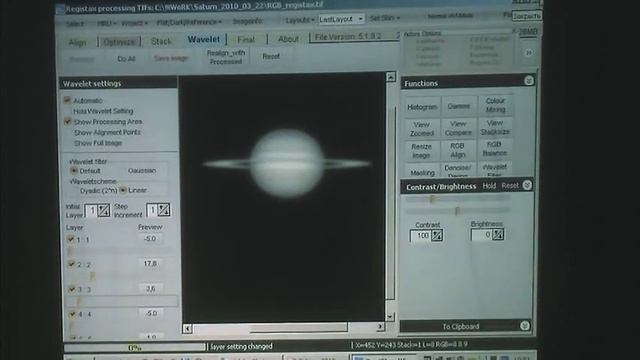Open the Histogram function
640x360 pixels.
coord(422,107)
